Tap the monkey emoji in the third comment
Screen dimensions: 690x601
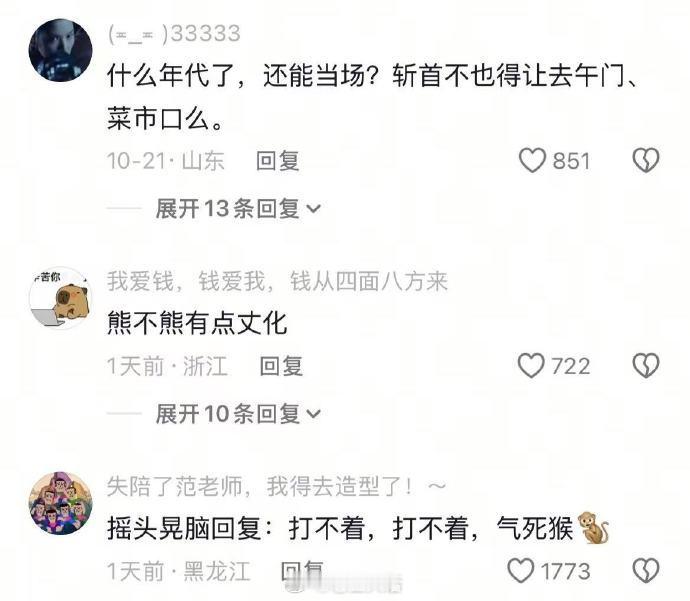pyautogui.click(x=593, y=528)
